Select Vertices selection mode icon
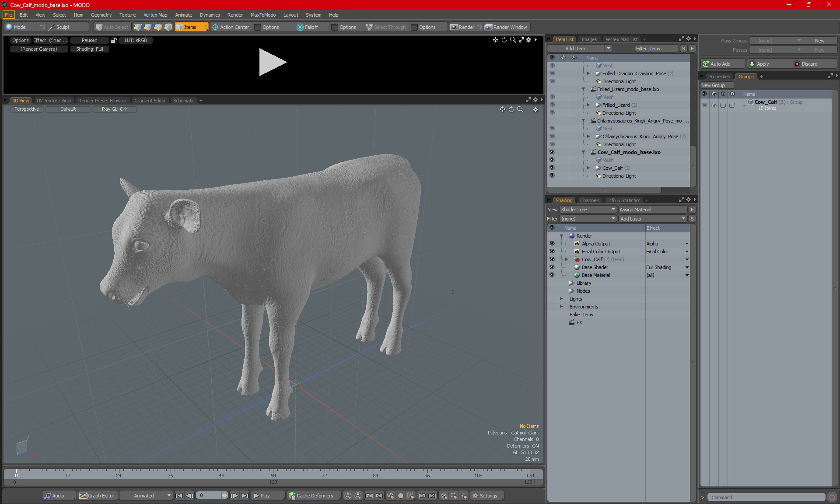 (x=138, y=27)
